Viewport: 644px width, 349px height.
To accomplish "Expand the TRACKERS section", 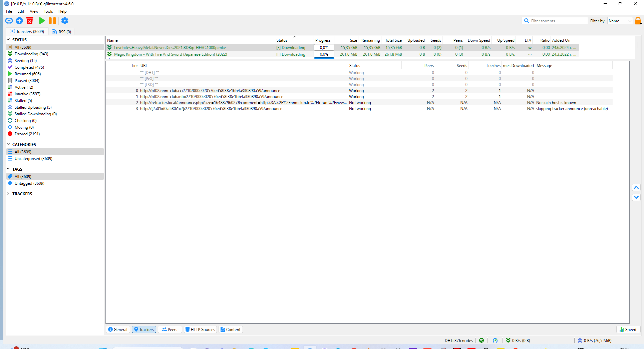I will tap(8, 194).
